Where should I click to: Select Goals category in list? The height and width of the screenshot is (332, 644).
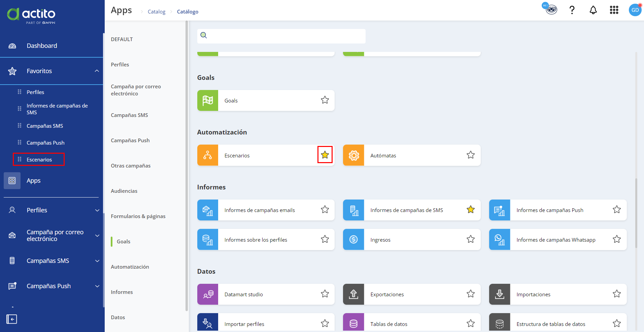(124, 242)
